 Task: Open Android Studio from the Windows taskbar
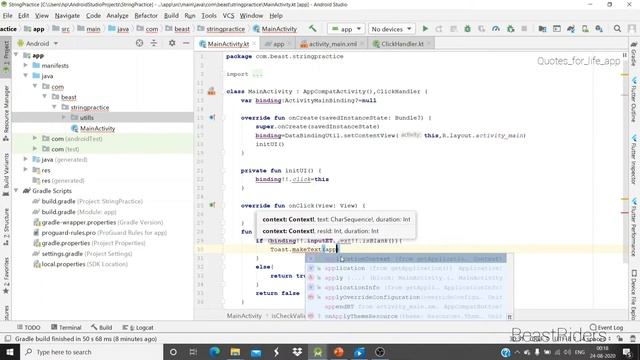(x=318, y=352)
